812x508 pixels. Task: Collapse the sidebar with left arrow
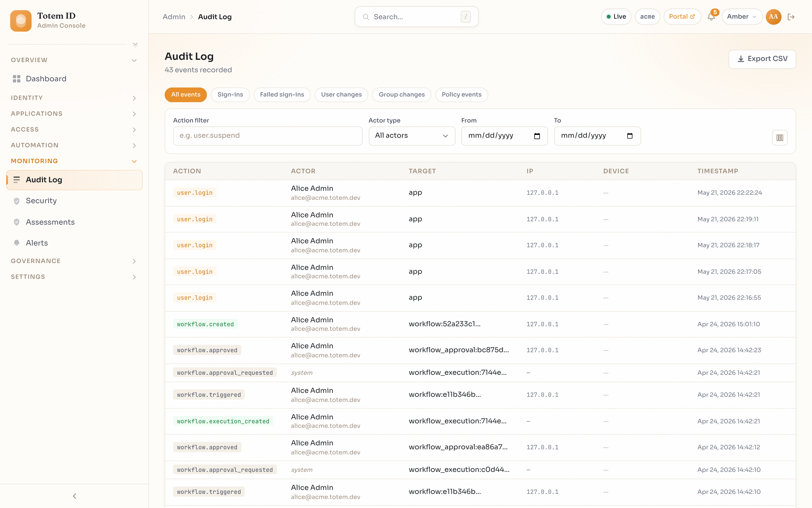[74, 496]
